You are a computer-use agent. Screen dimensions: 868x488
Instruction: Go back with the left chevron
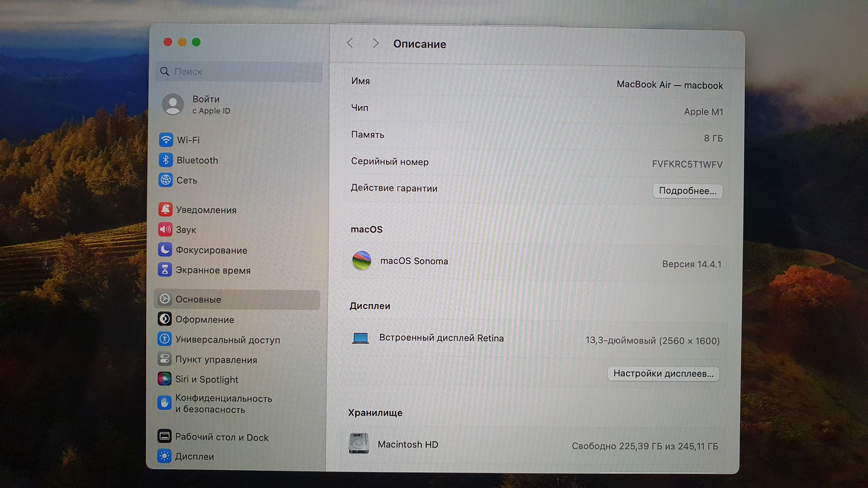click(350, 43)
